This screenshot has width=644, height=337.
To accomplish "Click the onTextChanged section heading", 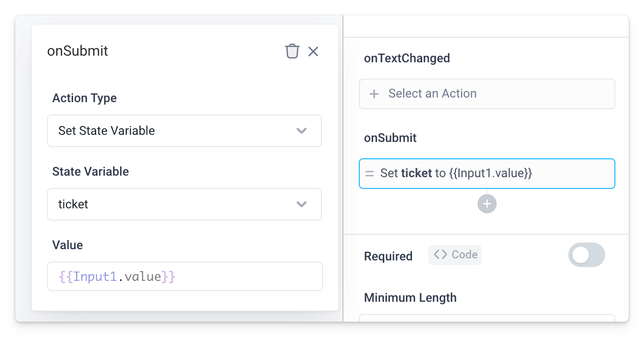I will (407, 58).
